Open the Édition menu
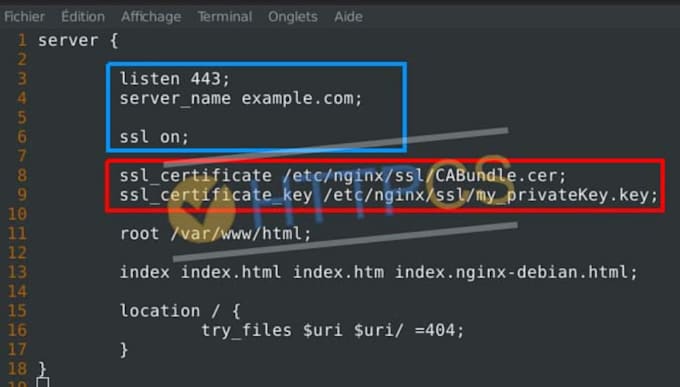 tap(83, 16)
